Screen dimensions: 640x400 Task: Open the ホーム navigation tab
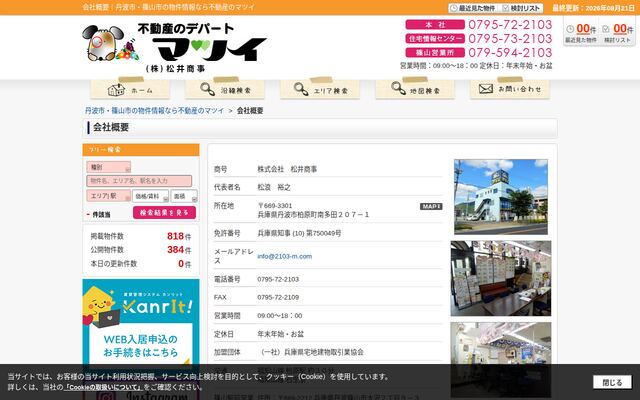click(130, 89)
